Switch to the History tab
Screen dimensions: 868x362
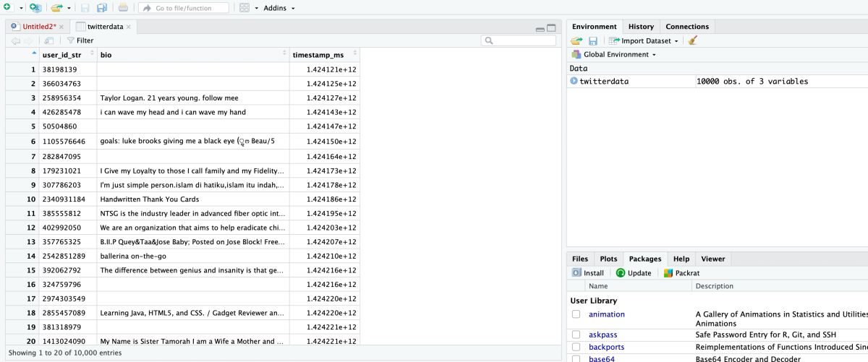(x=641, y=27)
